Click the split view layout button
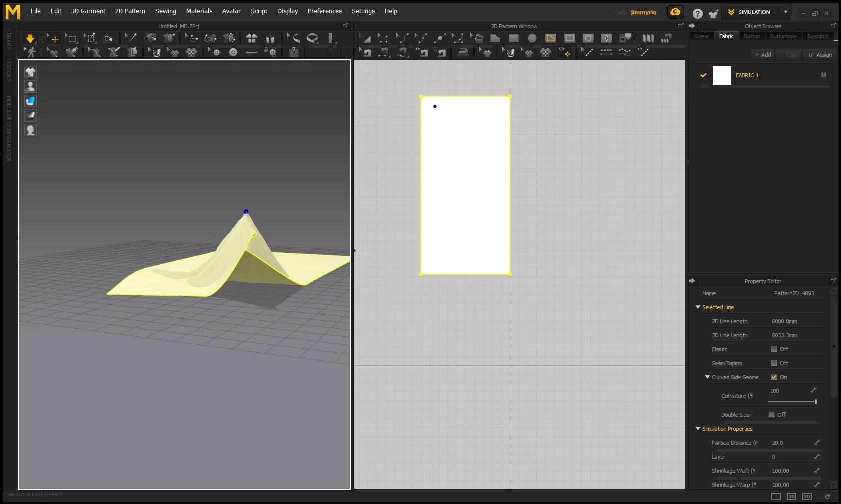Image resolution: width=841 pixels, height=504 pixels. 776,496
